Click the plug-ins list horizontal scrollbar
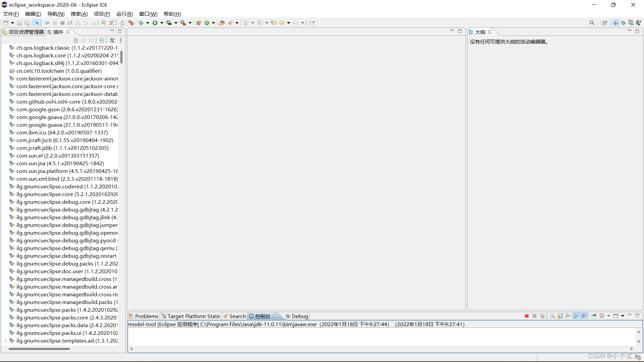The image size is (644, 362). pyautogui.click(x=39, y=349)
